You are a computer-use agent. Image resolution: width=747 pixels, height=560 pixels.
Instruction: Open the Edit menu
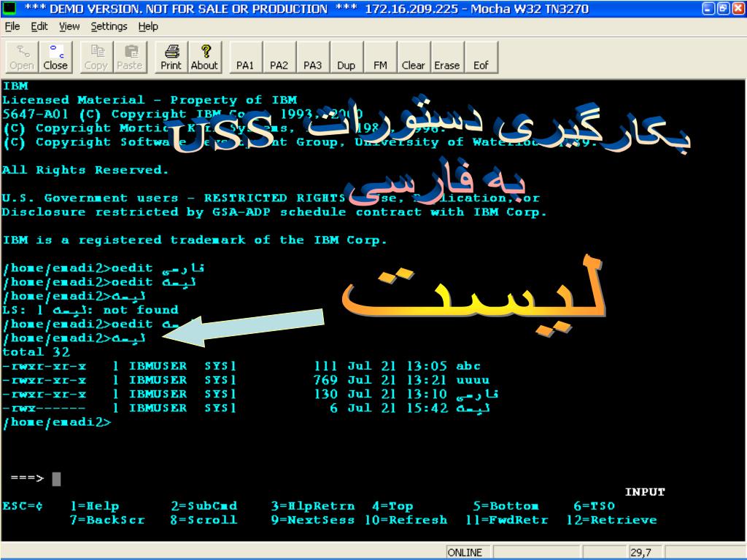pyautogui.click(x=39, y=27)
